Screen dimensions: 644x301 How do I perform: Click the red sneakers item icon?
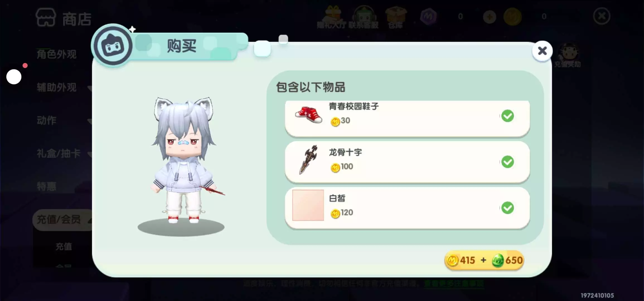pos(309,115)
